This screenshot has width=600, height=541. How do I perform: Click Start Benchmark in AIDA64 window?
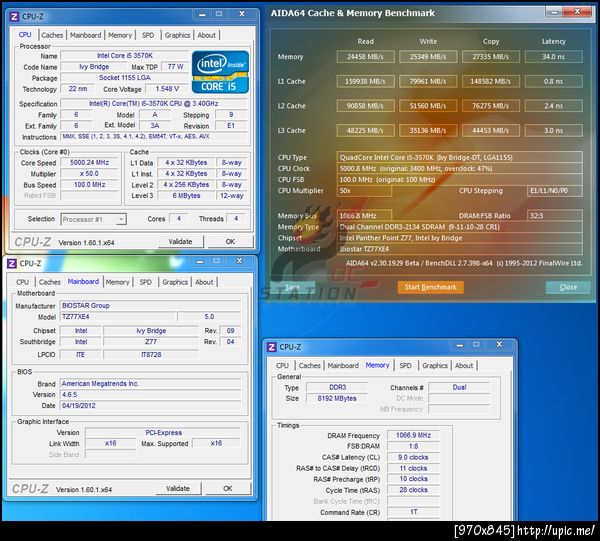(430, 287)
